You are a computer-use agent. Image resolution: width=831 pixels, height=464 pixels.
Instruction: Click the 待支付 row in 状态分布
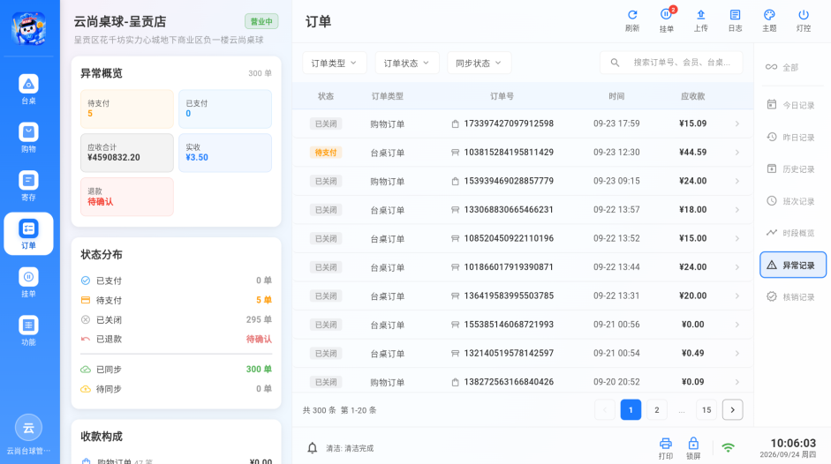[x=176, y=300]
